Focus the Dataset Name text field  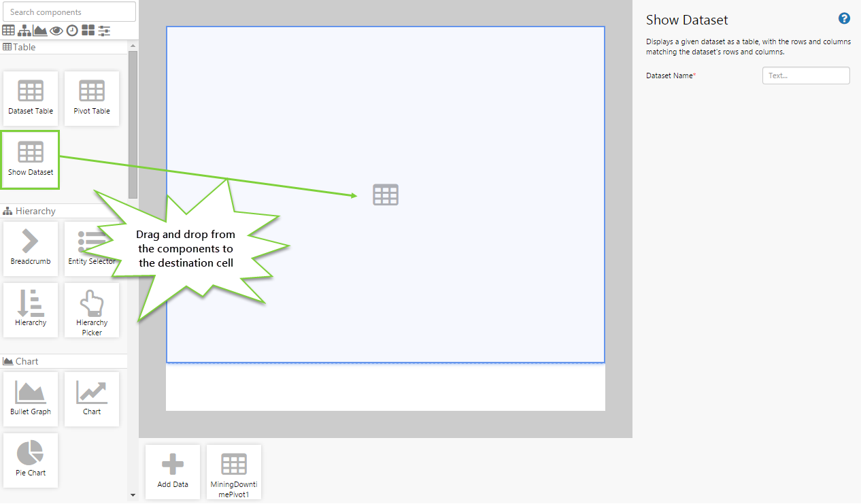806,75
